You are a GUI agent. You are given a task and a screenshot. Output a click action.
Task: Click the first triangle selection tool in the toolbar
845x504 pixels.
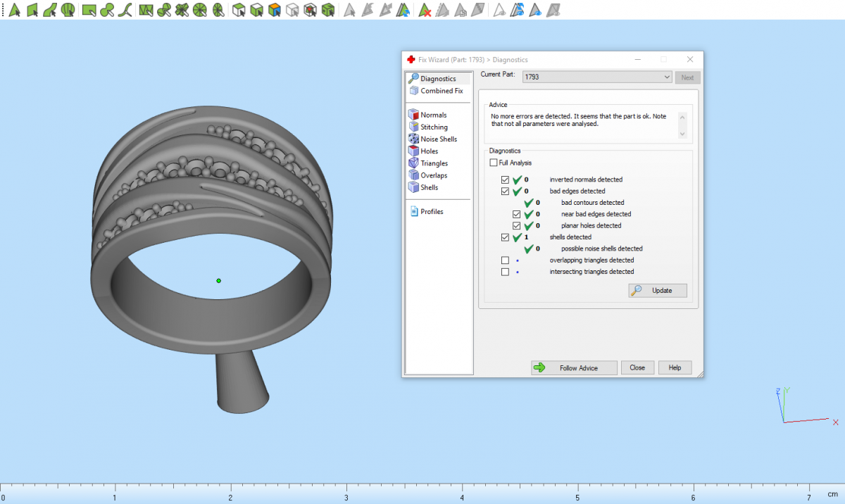[x=14, y=11]
